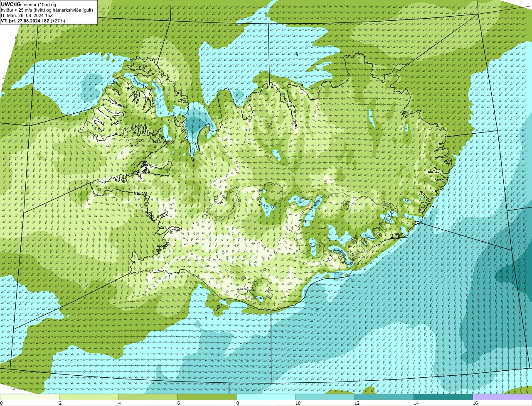The width and height of the screenshot is (532, 406).
Task: Click the light cyan 8–10 m/s legend swatch
Action: point(266,397)
